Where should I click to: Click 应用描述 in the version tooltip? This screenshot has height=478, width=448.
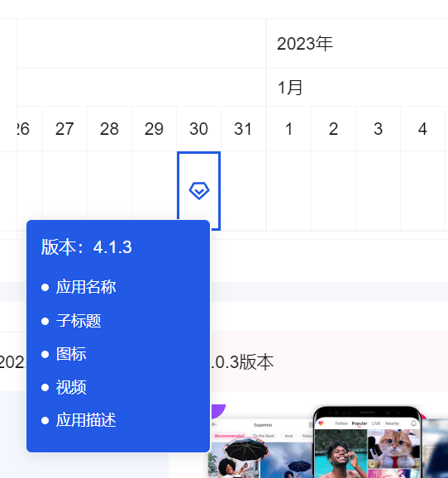(x=86, y=420)
